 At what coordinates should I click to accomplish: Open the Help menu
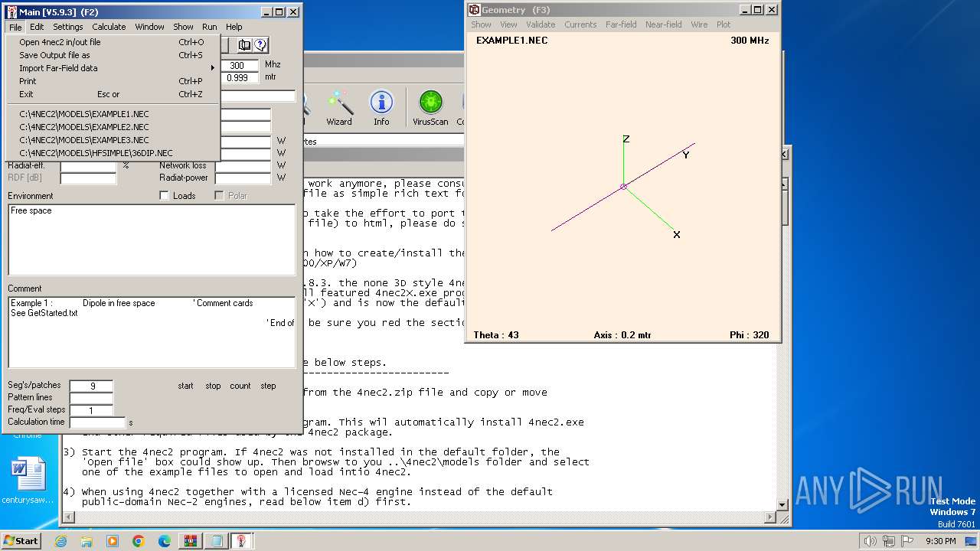[234, 27]
